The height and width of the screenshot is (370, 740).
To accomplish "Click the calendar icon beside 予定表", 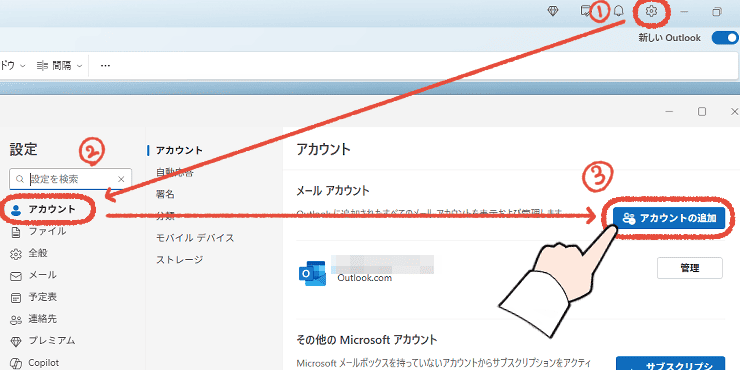I will point(16,298).
